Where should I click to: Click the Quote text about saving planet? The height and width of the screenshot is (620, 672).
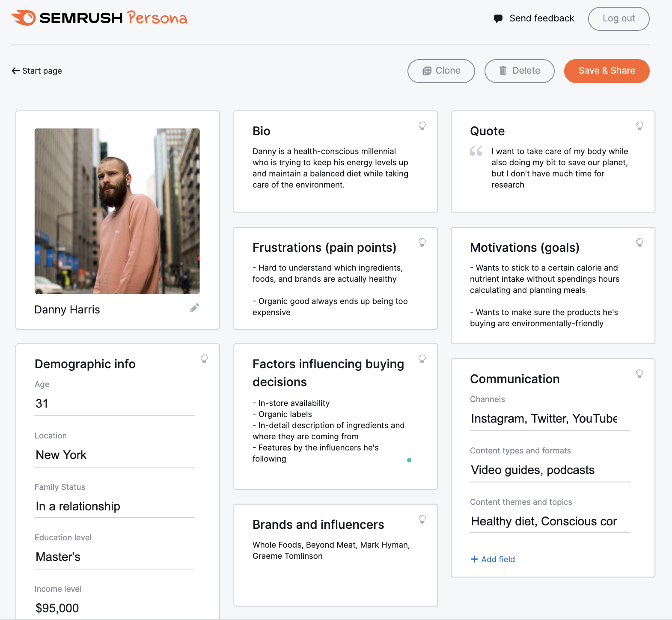[x=560, y=168]
